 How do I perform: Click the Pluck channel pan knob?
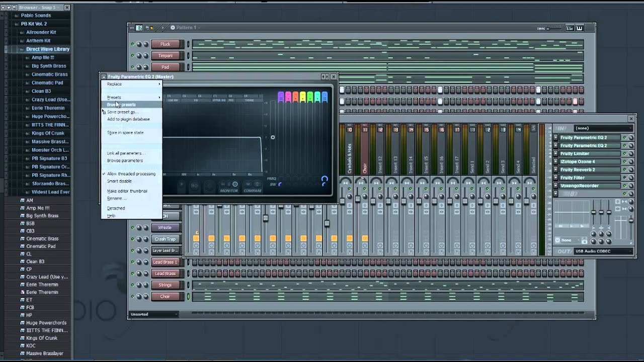click(139, 44)
